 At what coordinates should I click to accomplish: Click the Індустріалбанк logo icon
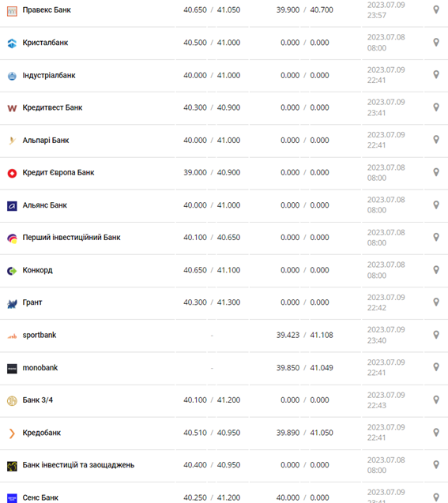[x=12, y=76]
